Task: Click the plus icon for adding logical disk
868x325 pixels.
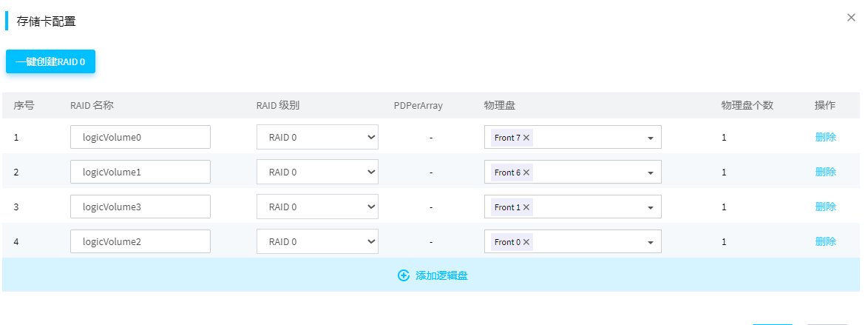Action: 404,275
